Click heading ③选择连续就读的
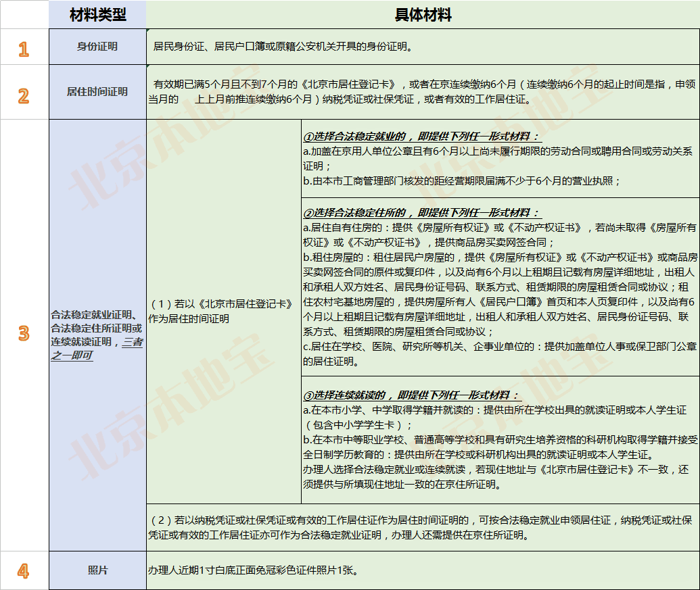The height and width of the screenshot is (590, 700). [x=412, y=395]
